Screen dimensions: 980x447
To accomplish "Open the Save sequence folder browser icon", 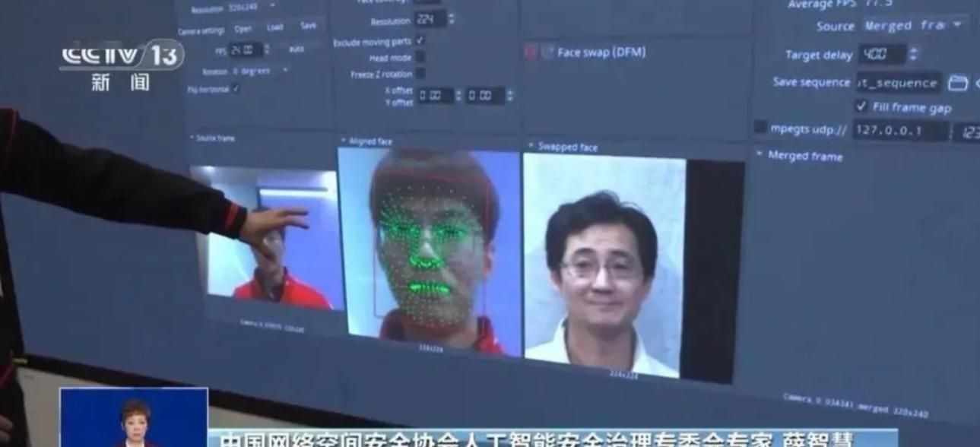I will (958, 83).
